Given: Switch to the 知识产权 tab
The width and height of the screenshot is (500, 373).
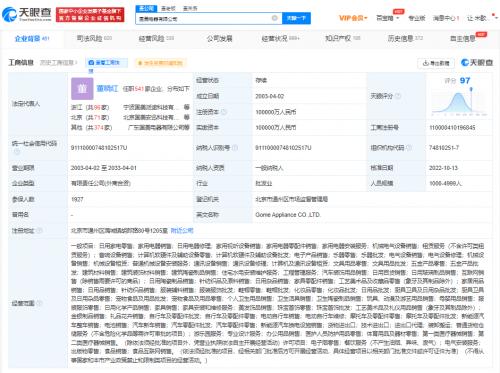Looking at the screenshot, I should [x=343, y=39].
